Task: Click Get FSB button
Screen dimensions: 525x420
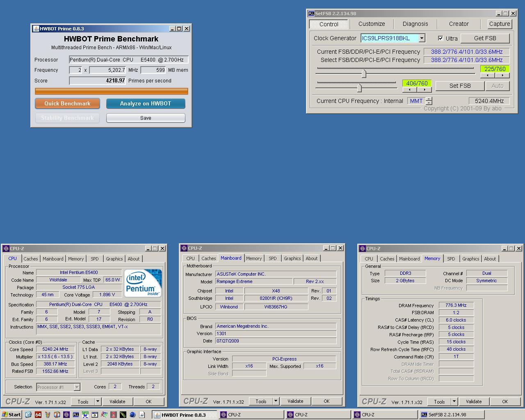Action: coord(485,38)
